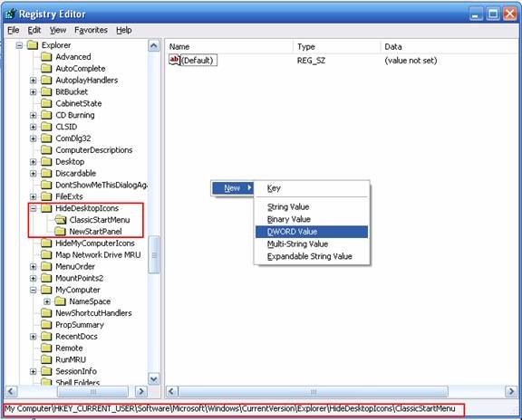This screenshot has width=522, height=420.
Task: Expand the ComDlg32 key
Action: click(x=34, y=138)
